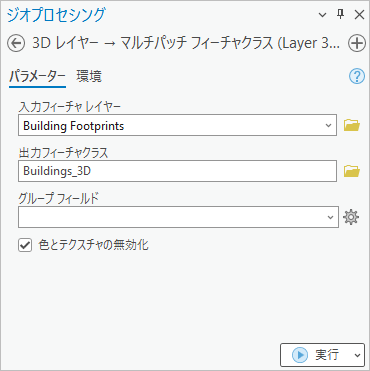The height and width of the screenshot is (371, 370).
Task: Click the 出力フィーチャクラス label
Action: (63, 153)
